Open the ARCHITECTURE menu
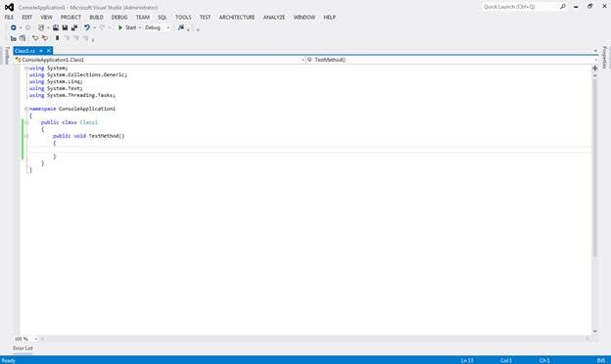Viewport: 611px width, 364px height. coord(237,18)
